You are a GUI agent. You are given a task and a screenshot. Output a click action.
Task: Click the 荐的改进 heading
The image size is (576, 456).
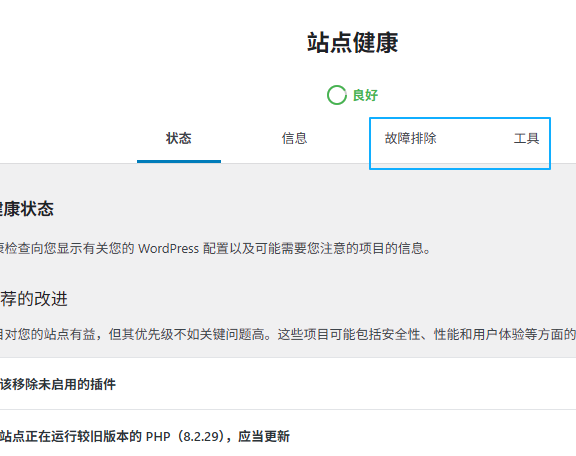pyautogui.click(x=34, y=299)
